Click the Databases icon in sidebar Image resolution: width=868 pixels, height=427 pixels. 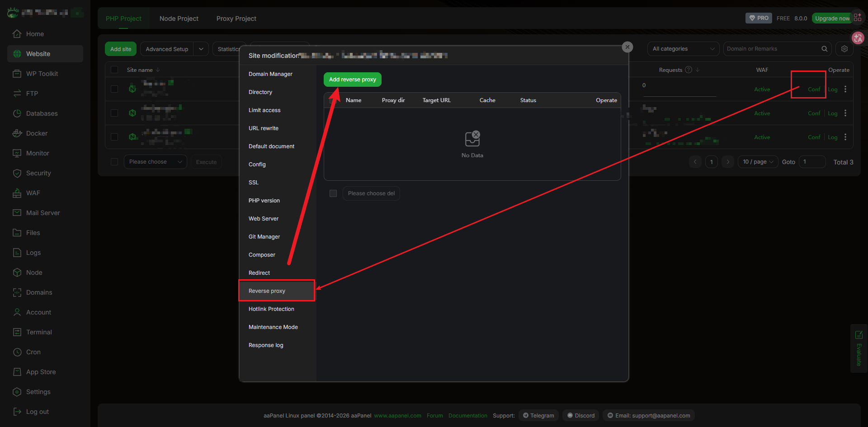coord(17,113)
